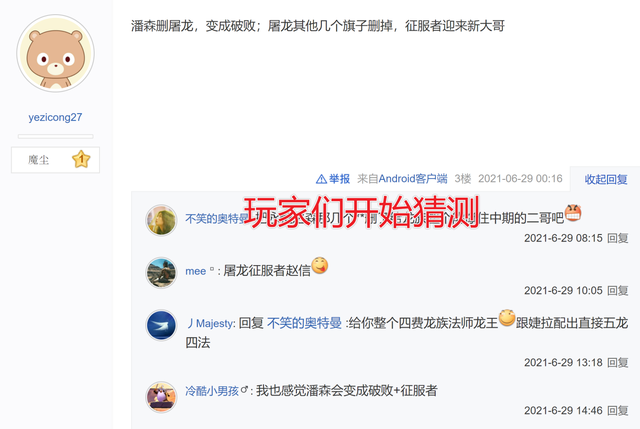Reply to the 08:15 comment
640x429 pixels.
(x=618, y=238)
